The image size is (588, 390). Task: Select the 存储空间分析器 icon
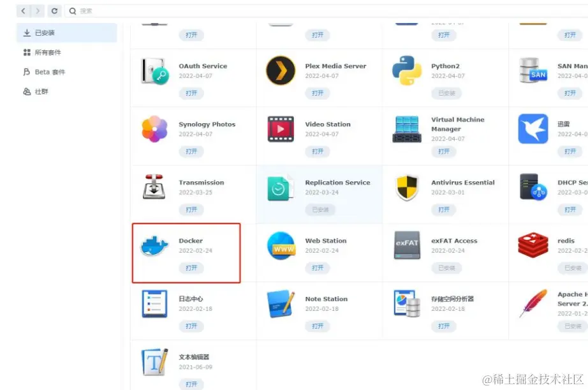coord(407,303)
